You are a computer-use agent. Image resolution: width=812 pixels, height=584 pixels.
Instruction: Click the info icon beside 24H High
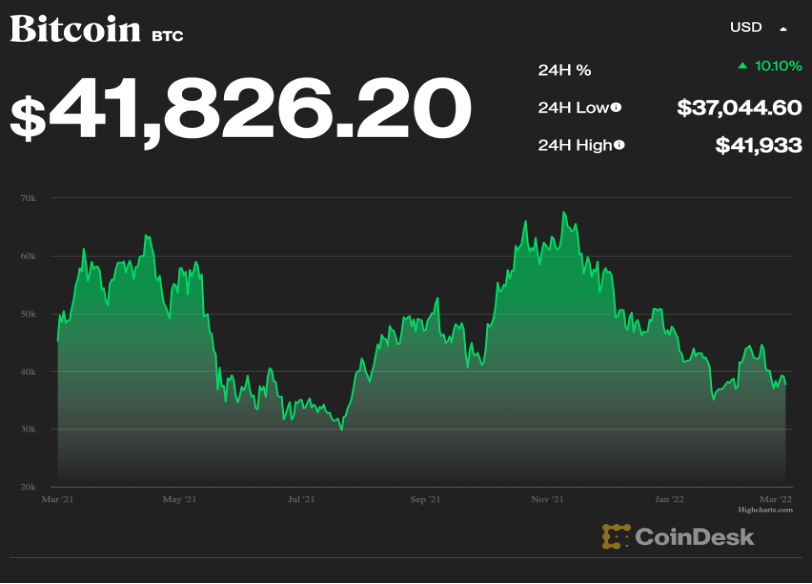(619, 145)
